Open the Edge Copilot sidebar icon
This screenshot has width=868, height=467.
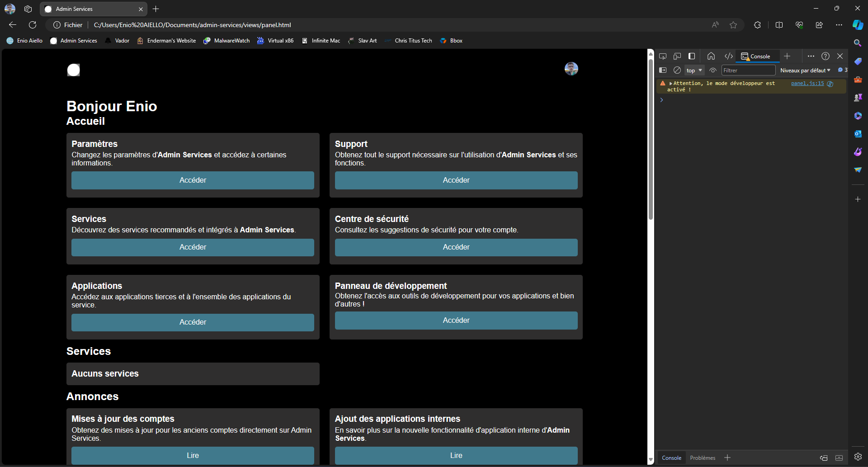pos(858,25)
